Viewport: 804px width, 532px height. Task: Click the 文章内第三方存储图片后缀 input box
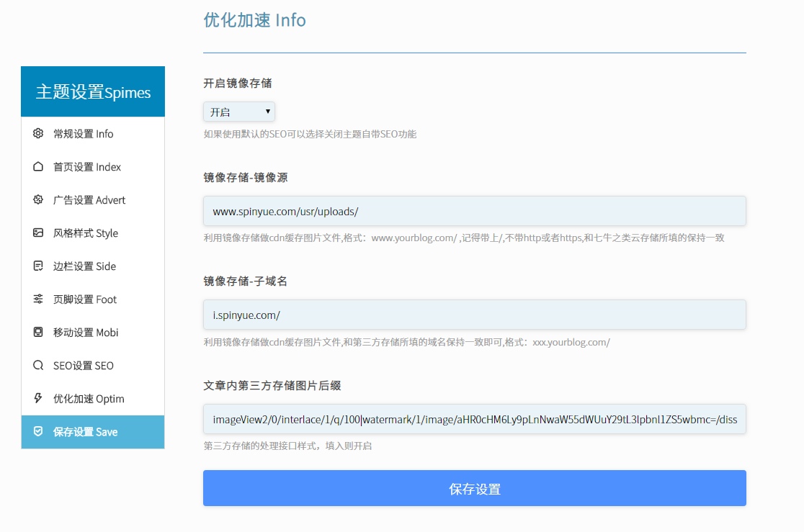pos(474,419)
